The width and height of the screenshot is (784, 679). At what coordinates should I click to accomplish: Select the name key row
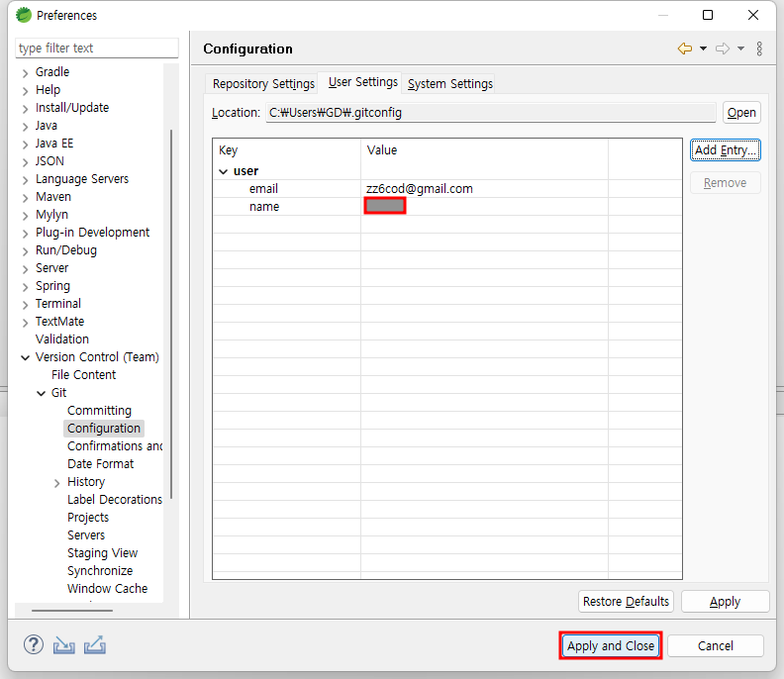tap(264, 207)
